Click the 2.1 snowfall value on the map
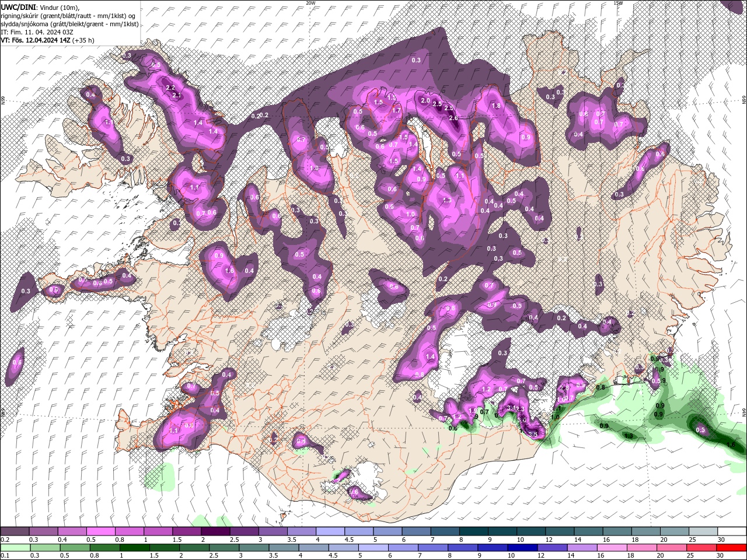 tap(177, 95)
